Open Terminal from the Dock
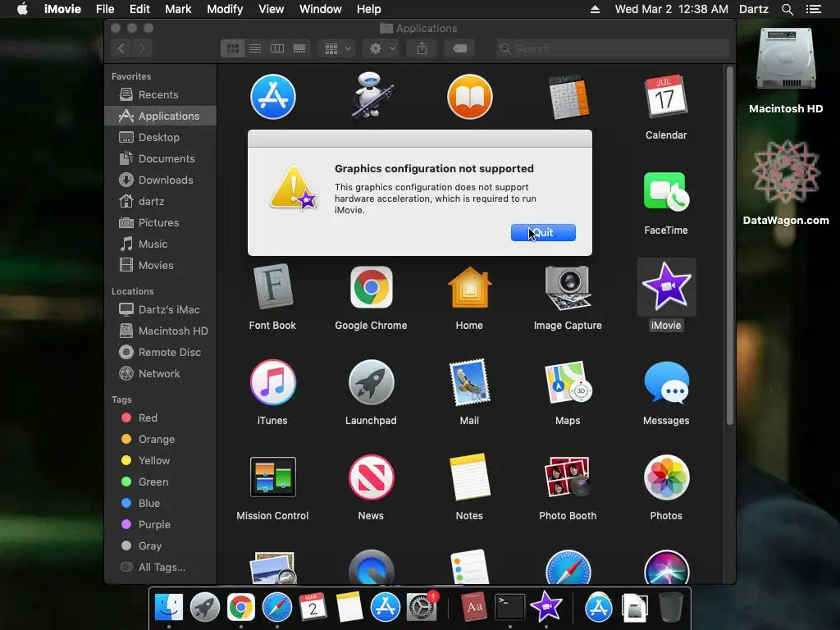 (509, 607)
